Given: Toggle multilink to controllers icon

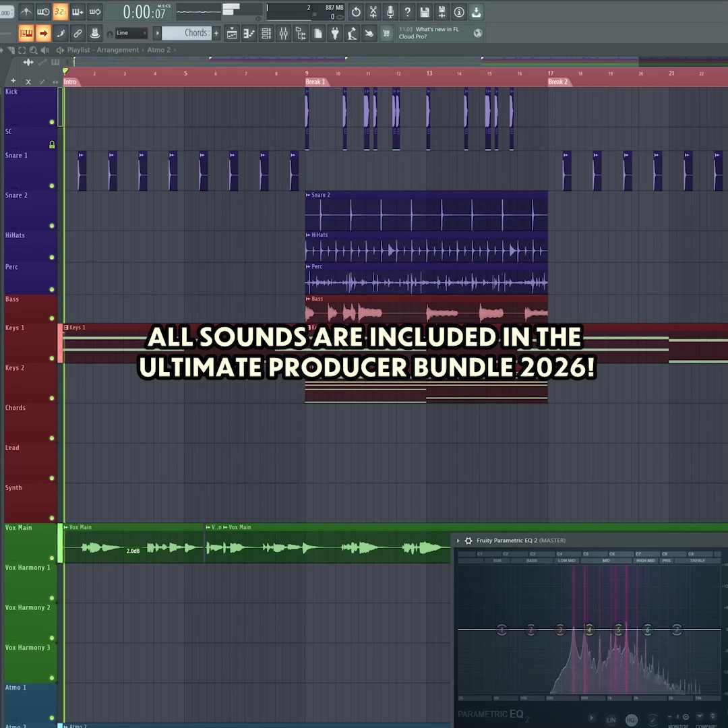Looking at the screenshot, I should click(78, 33).
